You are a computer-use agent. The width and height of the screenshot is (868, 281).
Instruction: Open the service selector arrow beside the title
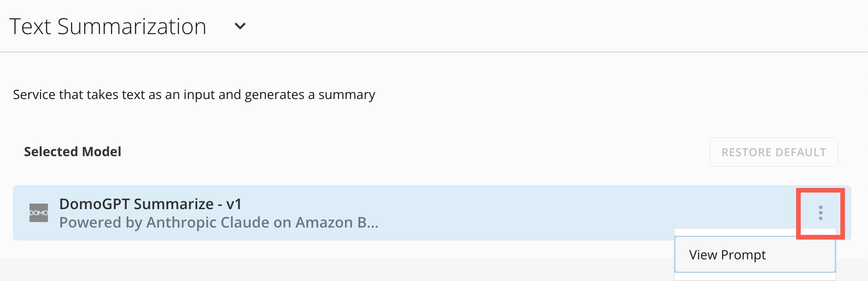click(x=240, y=26)
